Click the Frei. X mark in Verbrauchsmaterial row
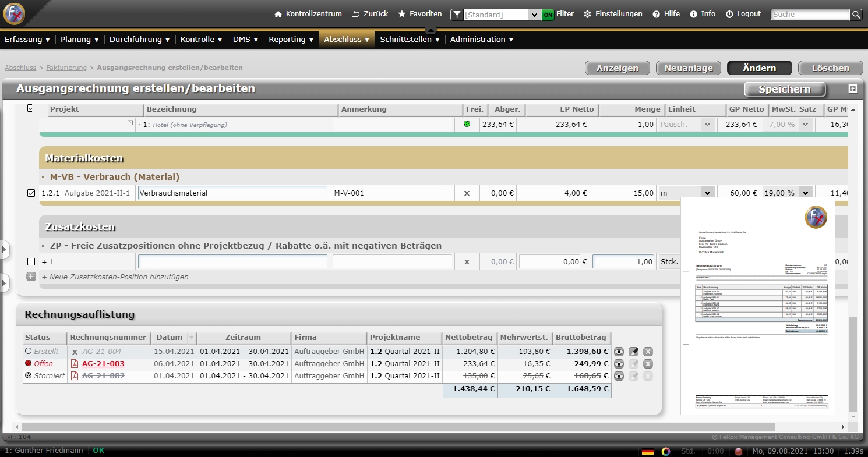The image size is (868, 457). (x=467, y=193)
